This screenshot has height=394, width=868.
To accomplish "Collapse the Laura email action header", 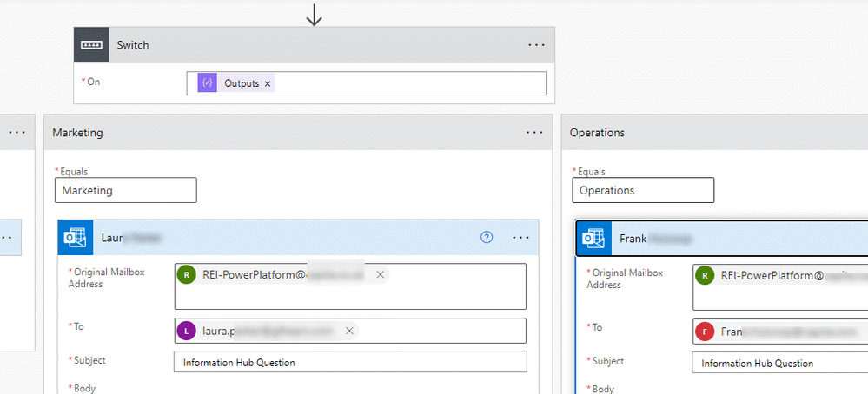I will (298, 238).
